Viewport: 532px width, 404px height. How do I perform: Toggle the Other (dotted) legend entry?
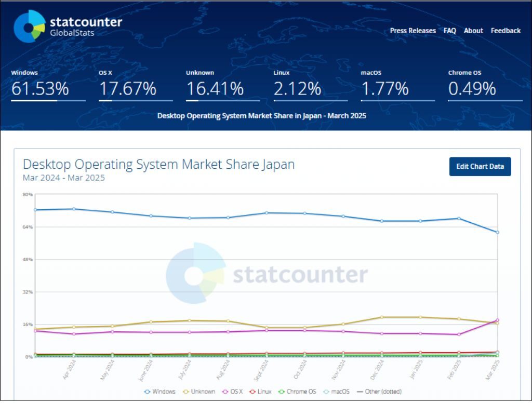[x=379, y=392]
